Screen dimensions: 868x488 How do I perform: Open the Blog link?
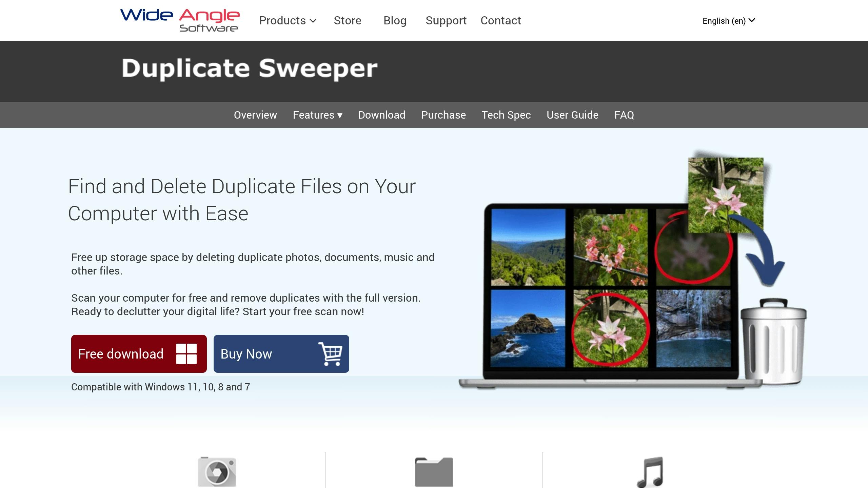click(x=395, y=20)
